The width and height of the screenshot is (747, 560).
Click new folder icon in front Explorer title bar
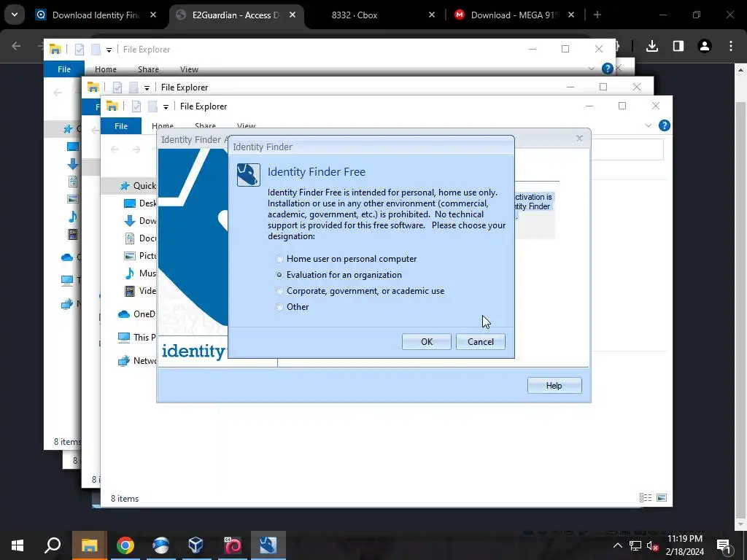point(152,106)
